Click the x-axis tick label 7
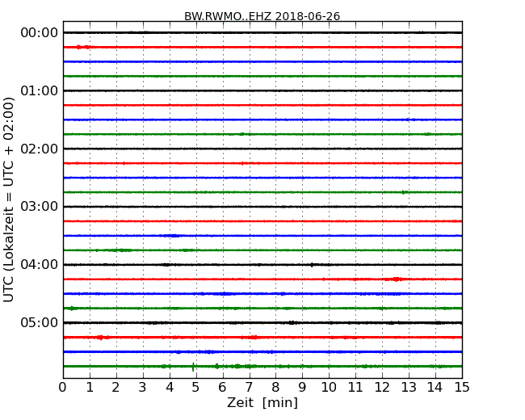Viewport: 525px width, 420px height. tap(249, 388)
